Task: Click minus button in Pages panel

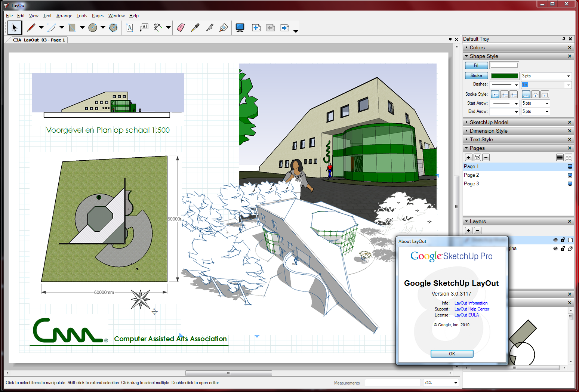Action: (486, 157)
